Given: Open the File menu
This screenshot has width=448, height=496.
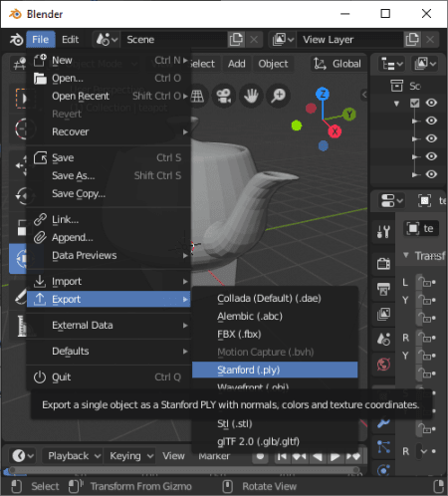Looking at the screenshot, I should click(x=41, y=40).
